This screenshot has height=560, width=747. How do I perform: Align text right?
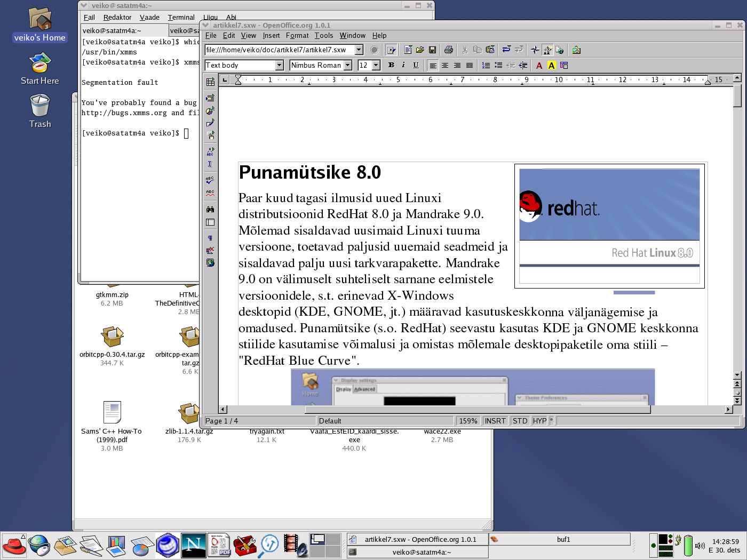point(457,65)
